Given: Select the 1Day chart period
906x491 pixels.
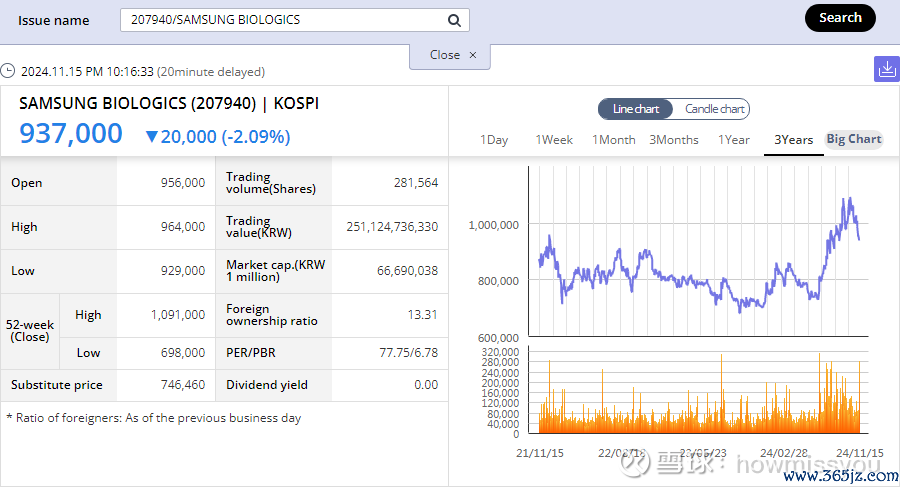Looking at the screenshot, I should (x=494, y=140).
